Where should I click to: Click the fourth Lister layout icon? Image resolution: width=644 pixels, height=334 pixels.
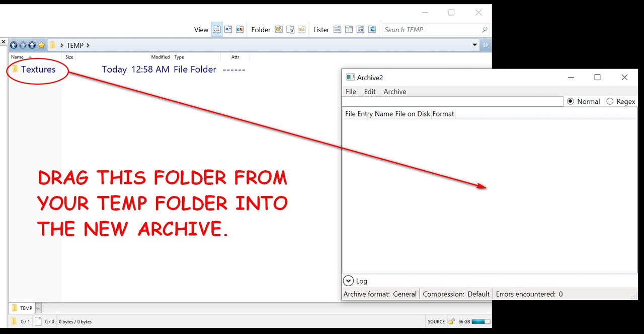(x=372, y=30)
